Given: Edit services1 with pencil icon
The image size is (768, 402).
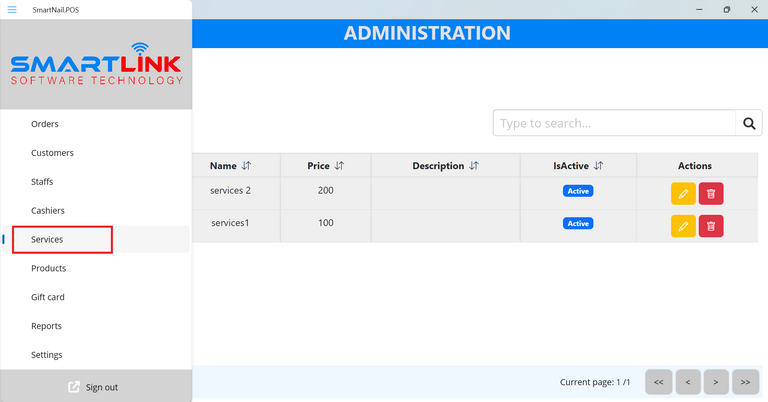Looking at the screenshot, I should [x=683, y=226].
